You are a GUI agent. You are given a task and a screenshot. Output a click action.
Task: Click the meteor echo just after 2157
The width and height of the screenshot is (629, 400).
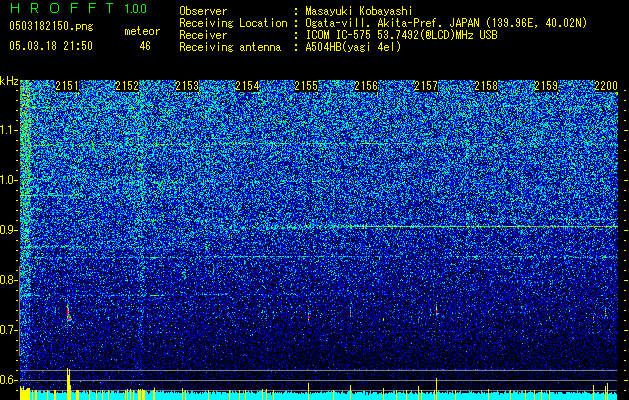point(436,311)
